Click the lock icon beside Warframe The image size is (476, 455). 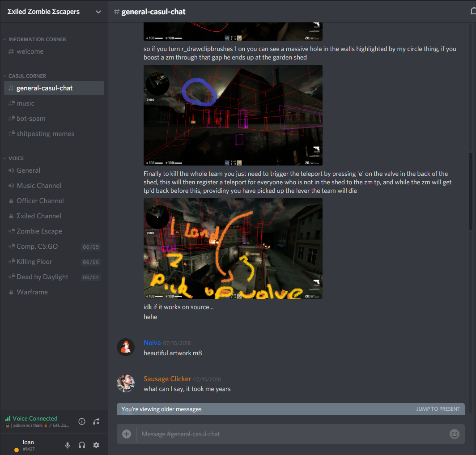click(x=11, y=292)
